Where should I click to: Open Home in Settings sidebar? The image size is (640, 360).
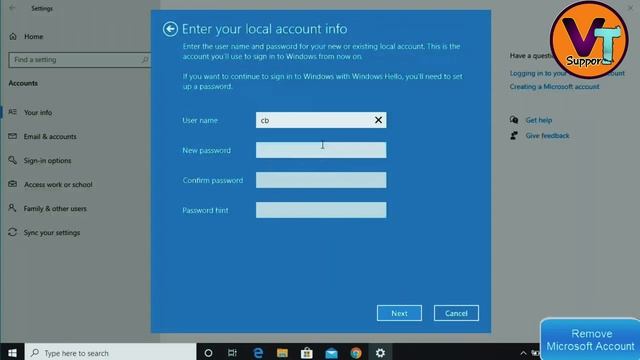click(x=33, y=37)
